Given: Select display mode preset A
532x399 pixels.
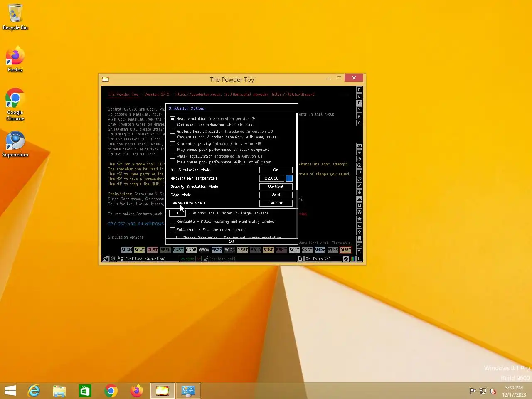Looking at the screenshot, I should (x=360, y=116).
